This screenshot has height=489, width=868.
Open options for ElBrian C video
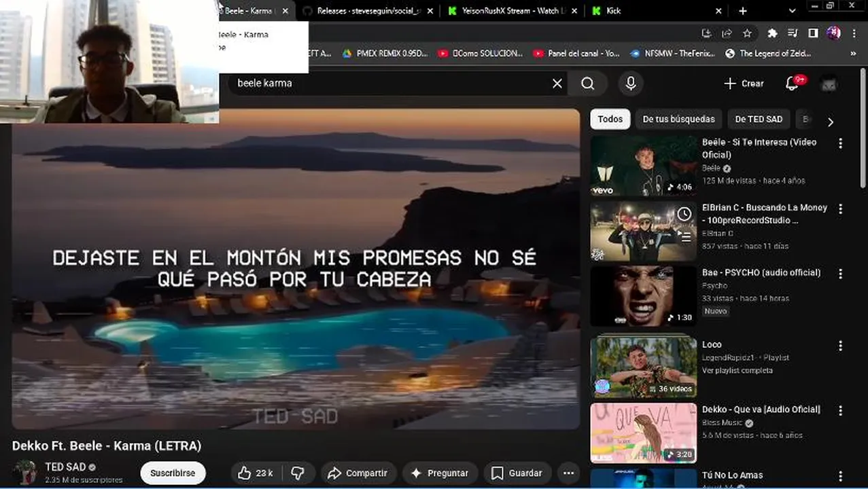pyautogui.click(x=841, y=209)
